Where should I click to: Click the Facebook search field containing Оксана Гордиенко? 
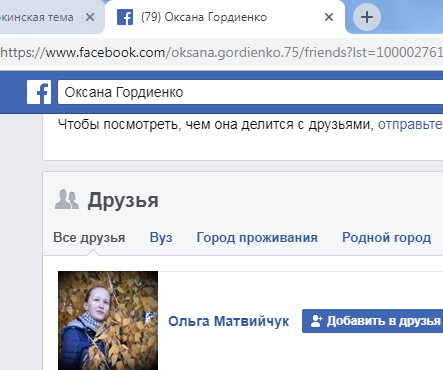click(250, 92)
